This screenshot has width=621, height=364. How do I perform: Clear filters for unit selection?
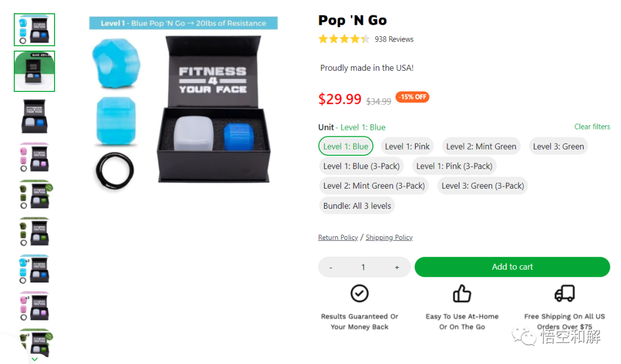click(592, 127)
